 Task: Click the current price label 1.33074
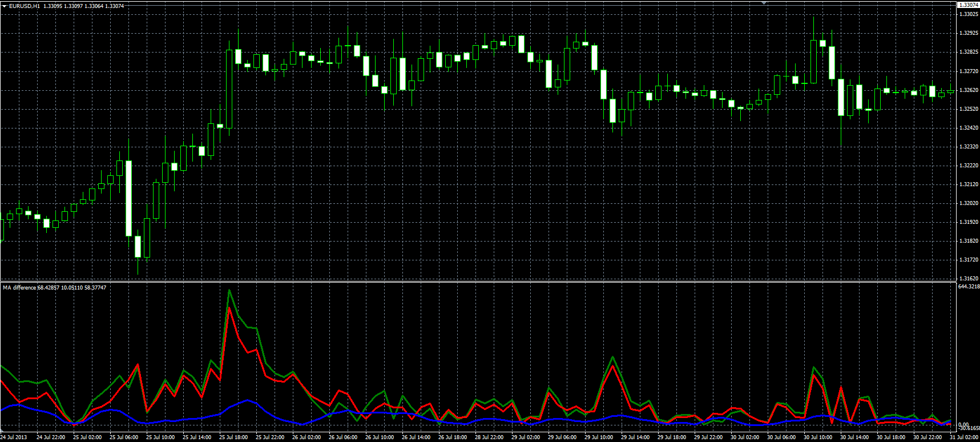[968, 5]
